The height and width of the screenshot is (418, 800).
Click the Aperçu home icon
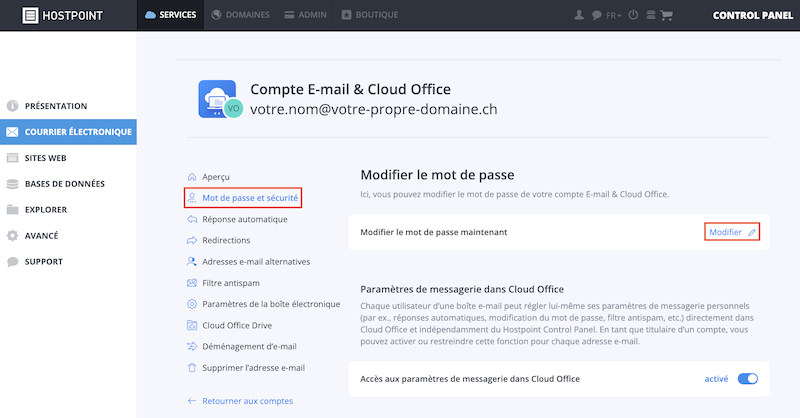pyautogui.click(x=192, y=177)
